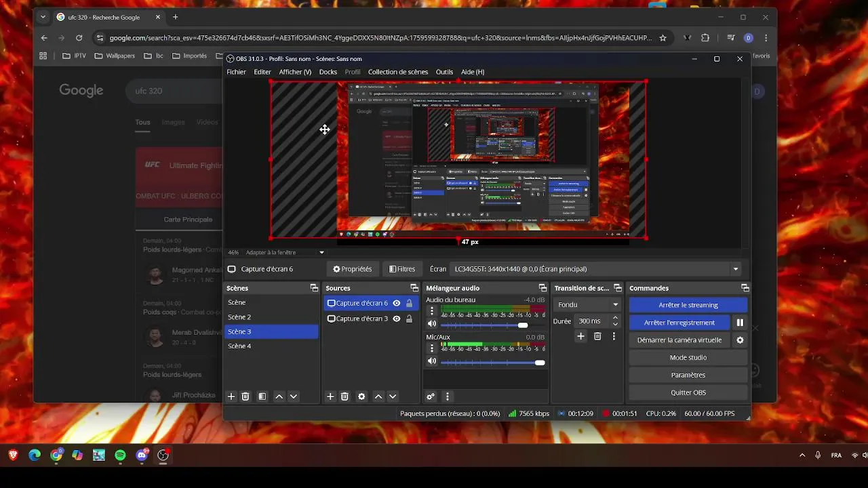Move source up in Sources panel
The height and width of the screenshot is (488, 868).
click(378, 396)
